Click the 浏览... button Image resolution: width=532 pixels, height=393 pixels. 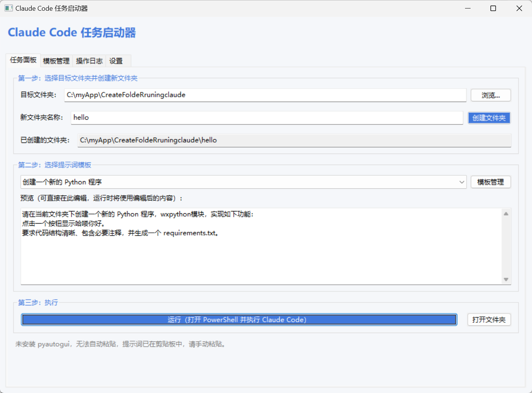pyautogui.click(x=490, y=95)
